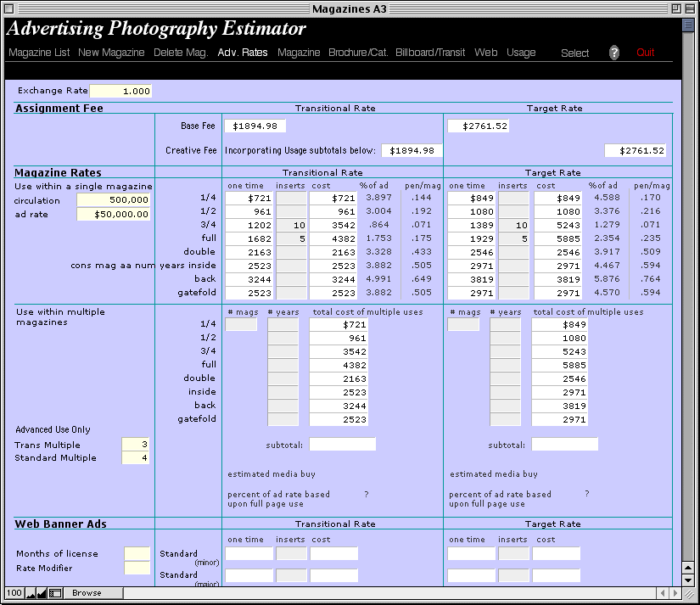The width and height of the screenshot is (700, 605).
Task: Click the Trans Multiple value field
Action: coord(136,445)
